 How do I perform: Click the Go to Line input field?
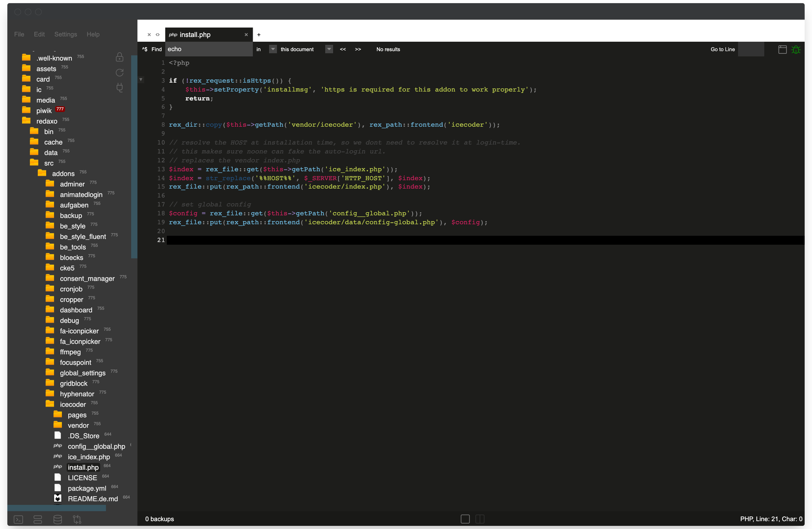(751, 50)
